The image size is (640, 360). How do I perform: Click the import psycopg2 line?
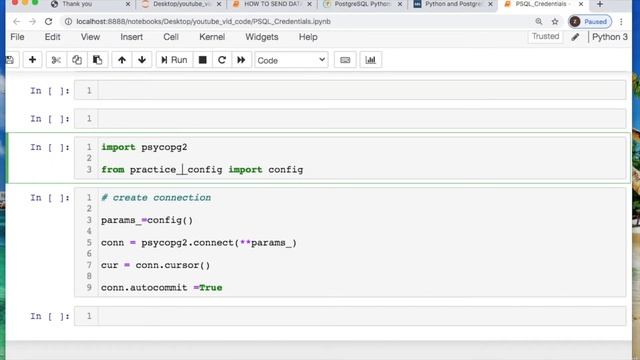click(144, 147)
